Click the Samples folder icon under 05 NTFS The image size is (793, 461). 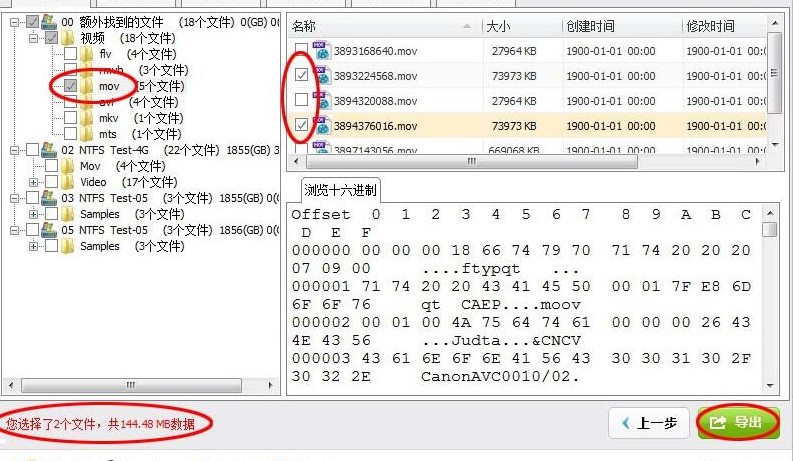point(67,246)
